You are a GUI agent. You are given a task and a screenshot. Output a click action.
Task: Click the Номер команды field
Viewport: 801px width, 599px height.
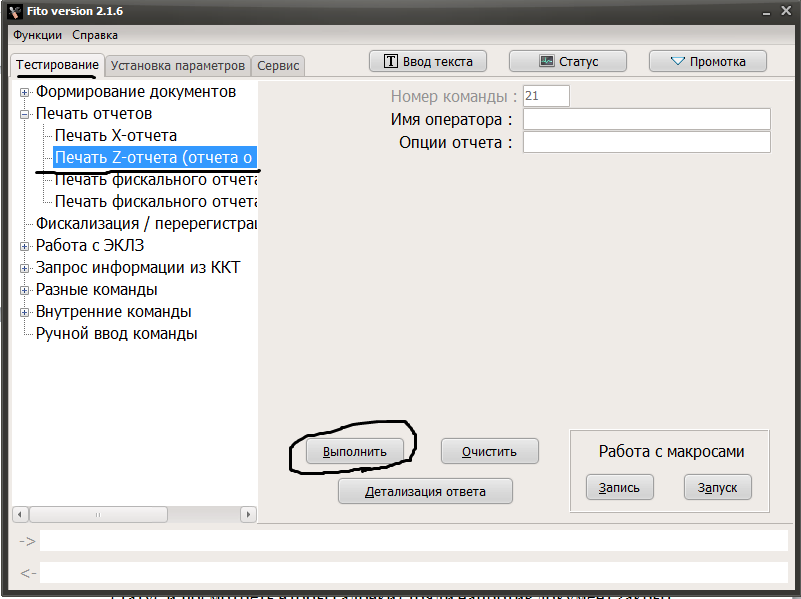click(546, 96)
